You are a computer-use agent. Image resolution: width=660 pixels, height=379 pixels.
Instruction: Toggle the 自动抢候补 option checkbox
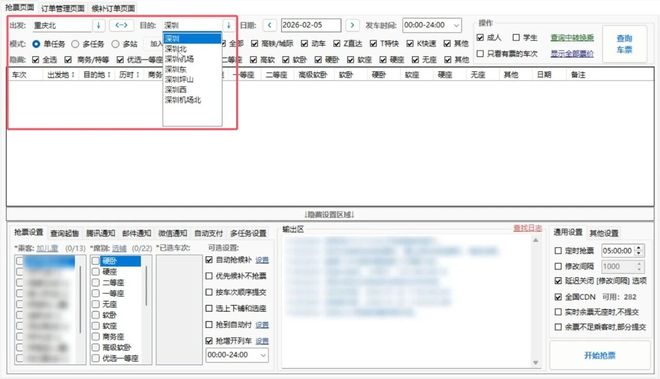(x=209, y=260)
